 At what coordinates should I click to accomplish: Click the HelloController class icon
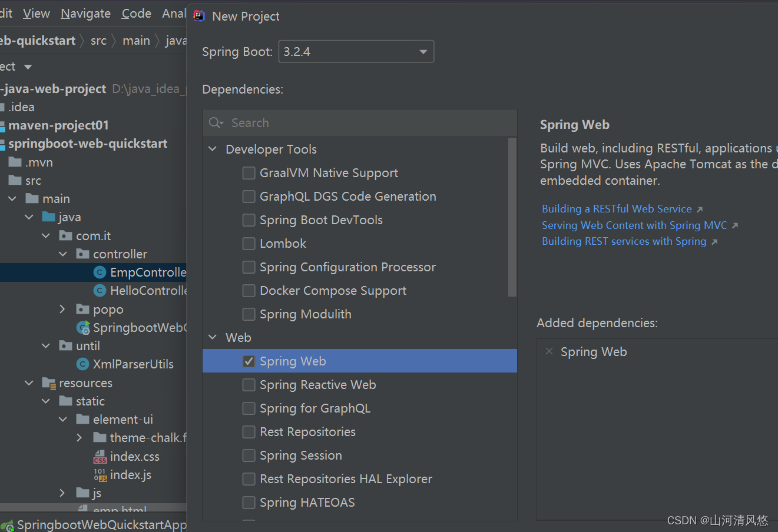coord(100,291)
